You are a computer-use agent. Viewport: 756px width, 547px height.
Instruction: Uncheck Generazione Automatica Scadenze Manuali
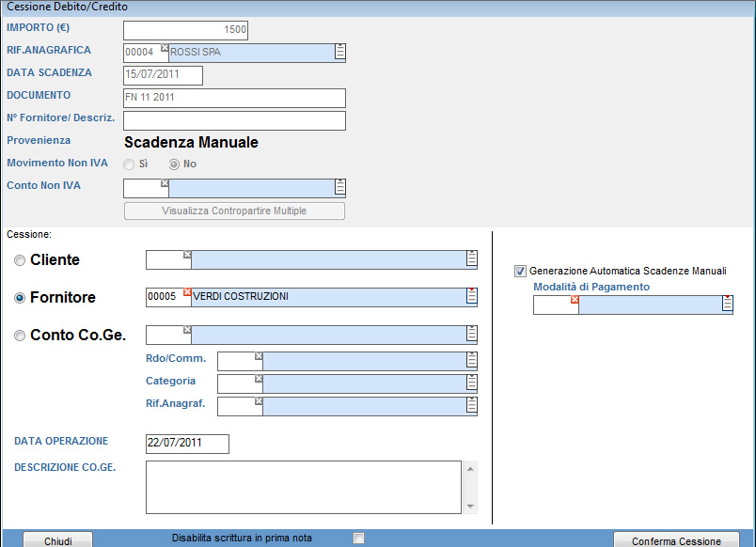pyautogui.click(x=520, y=271)
